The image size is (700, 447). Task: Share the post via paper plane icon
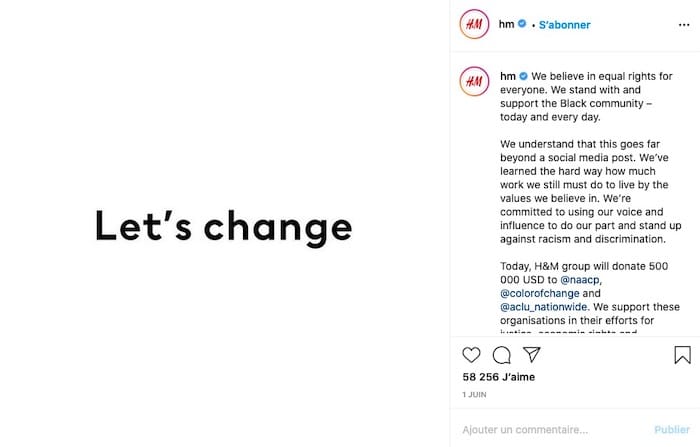(x=532, y=355)
